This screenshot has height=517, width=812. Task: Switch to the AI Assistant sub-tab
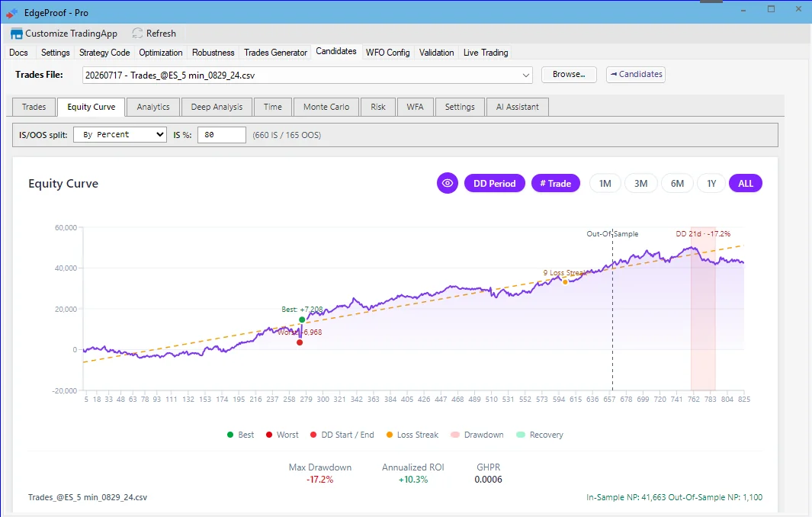[518, 107]
